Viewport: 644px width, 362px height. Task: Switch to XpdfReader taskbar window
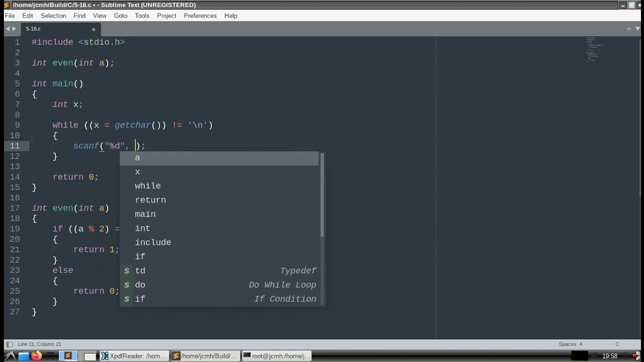[133, 356]
